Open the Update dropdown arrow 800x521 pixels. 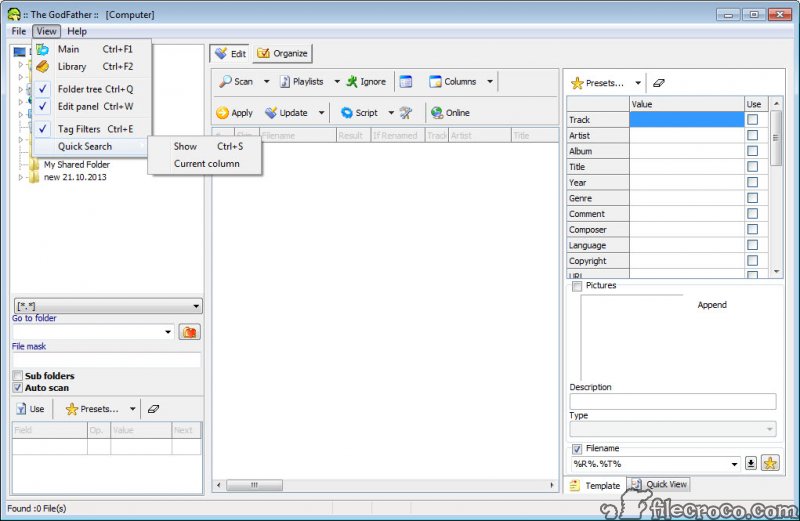tap(321, 113)
